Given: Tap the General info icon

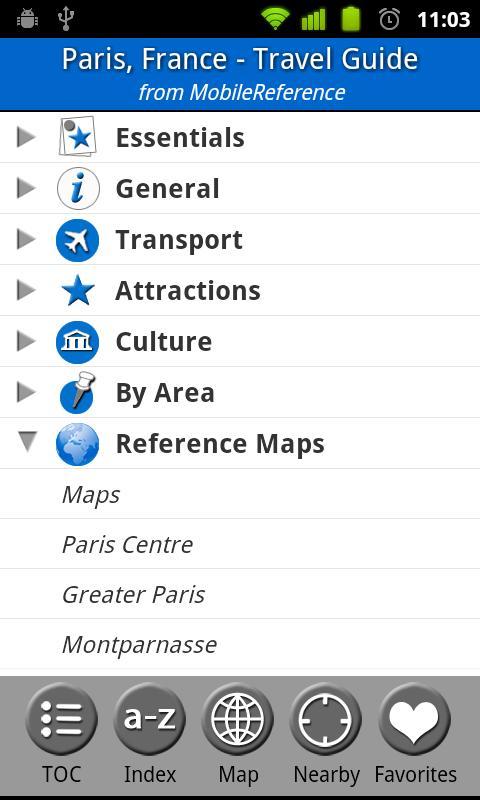Looking at the screenshot, I should (78, 189).
